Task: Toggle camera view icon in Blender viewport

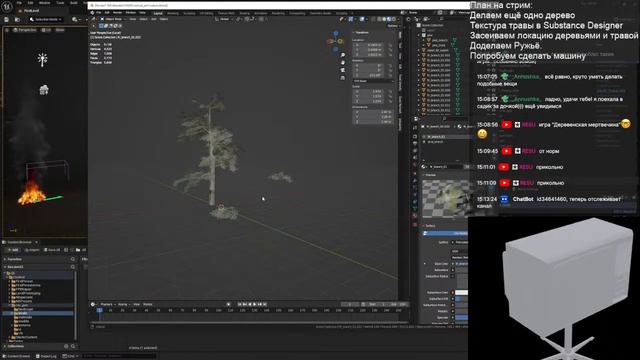Action: tap(343, 70)
